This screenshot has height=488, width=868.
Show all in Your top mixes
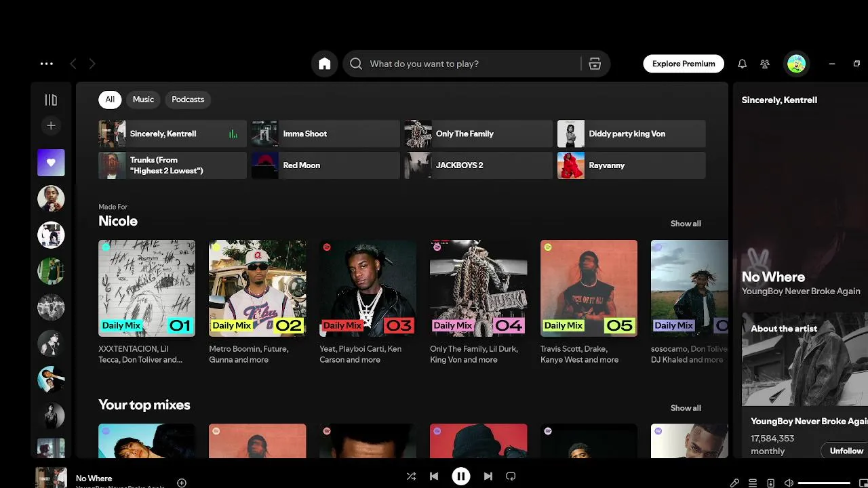(686, 408)
